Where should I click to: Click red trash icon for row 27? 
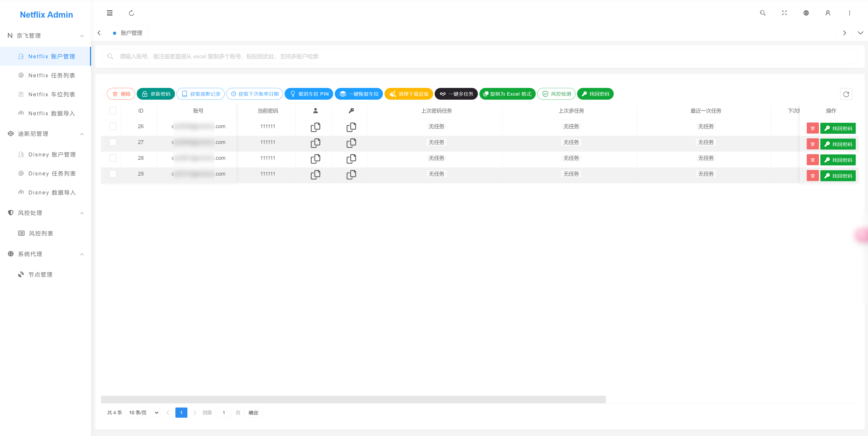point(812,144)
